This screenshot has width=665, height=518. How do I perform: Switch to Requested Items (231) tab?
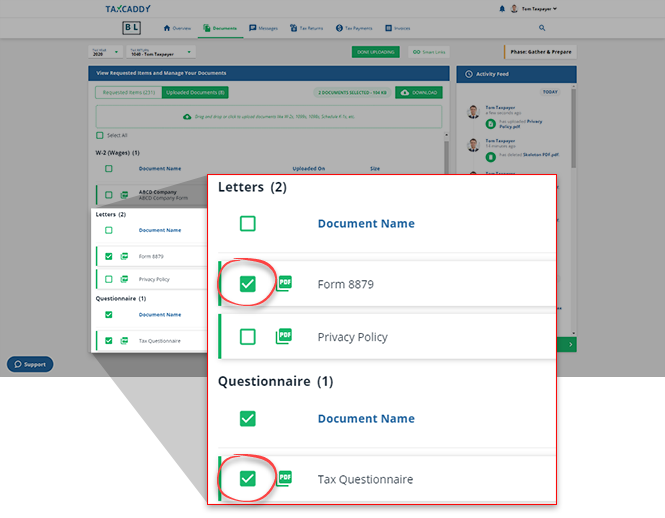coord(129,92)
